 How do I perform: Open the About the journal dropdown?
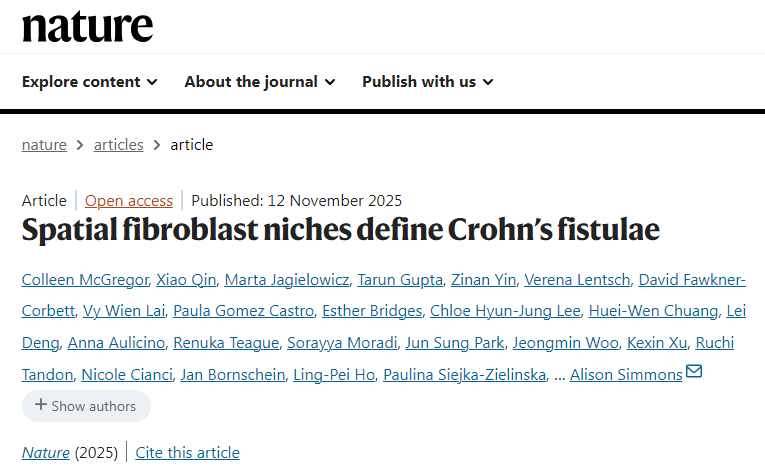pyautogui.click(x=259, y=82)
